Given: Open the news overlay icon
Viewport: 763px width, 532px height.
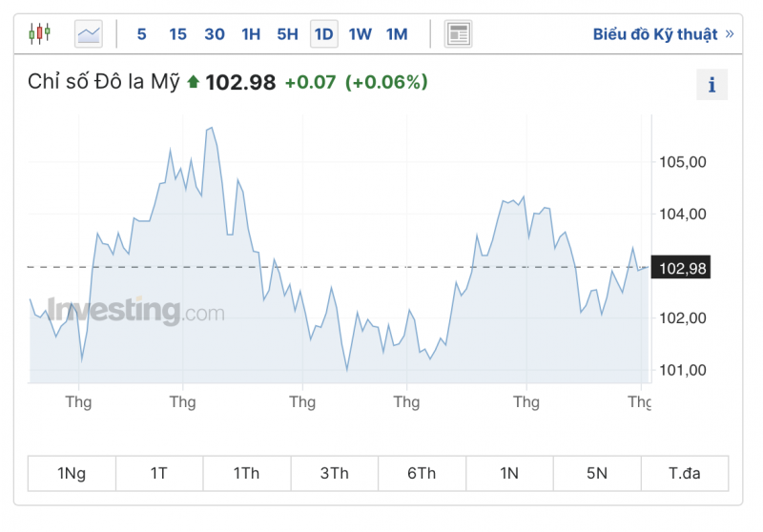Looking at the screenshot, I should (458, 34).
